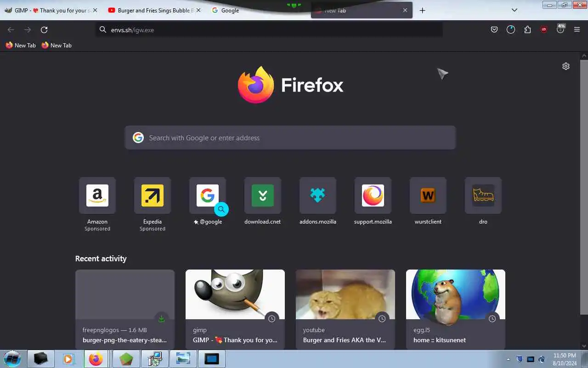The height and width of the screenshot is (368, 588).
Task: Open the Extensions puzzle-piece icon
Action: click(527, 29)
